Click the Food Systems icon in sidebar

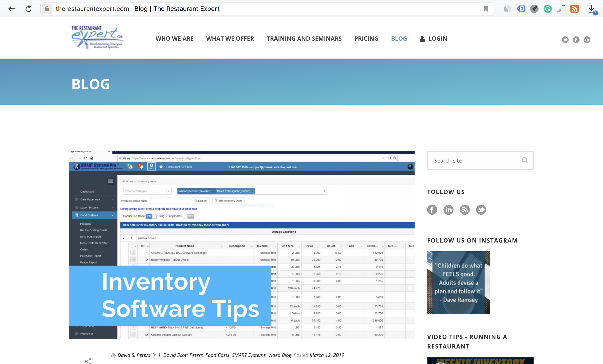pos(77,215)
